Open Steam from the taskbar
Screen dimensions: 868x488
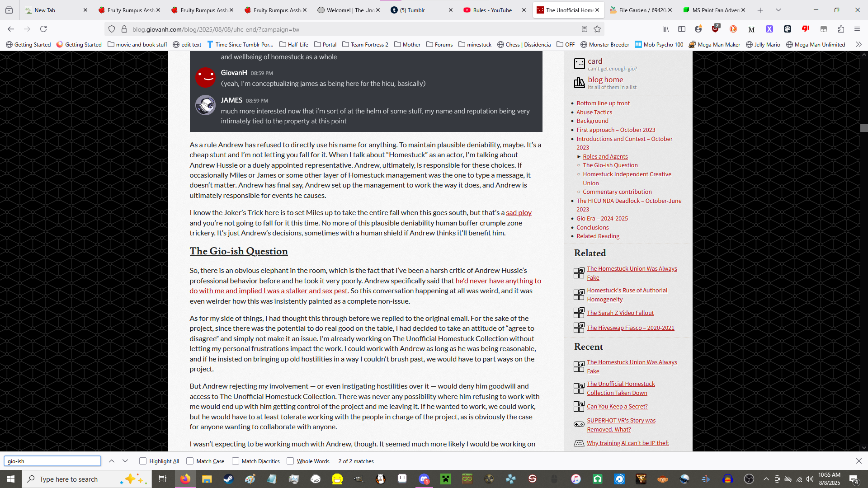(229, 479)
